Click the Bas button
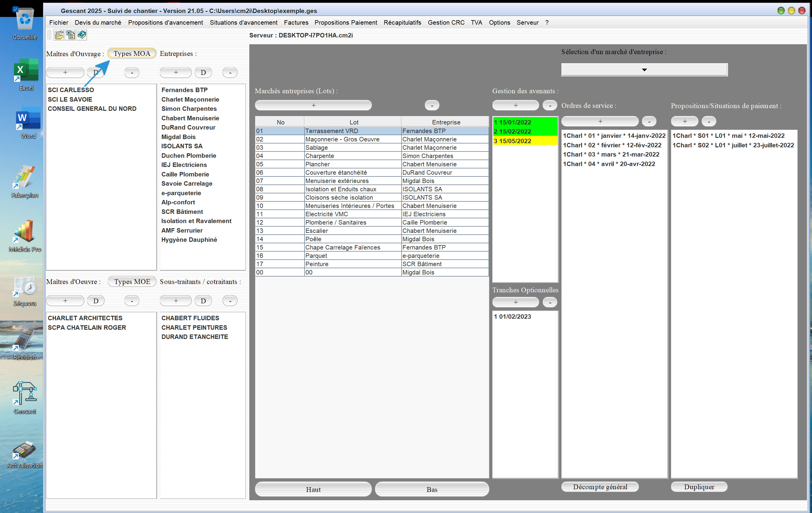 [x=432, y=489]
